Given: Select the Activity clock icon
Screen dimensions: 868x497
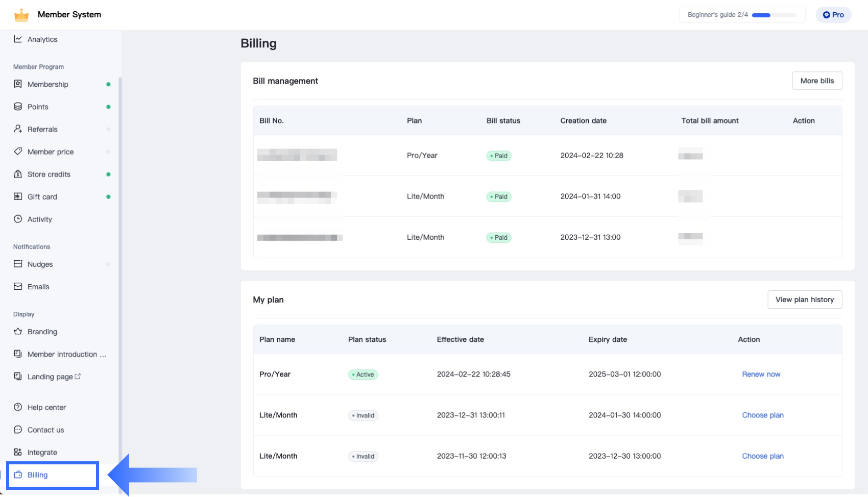Looking at the screenshot, I should tap(18, 219).
